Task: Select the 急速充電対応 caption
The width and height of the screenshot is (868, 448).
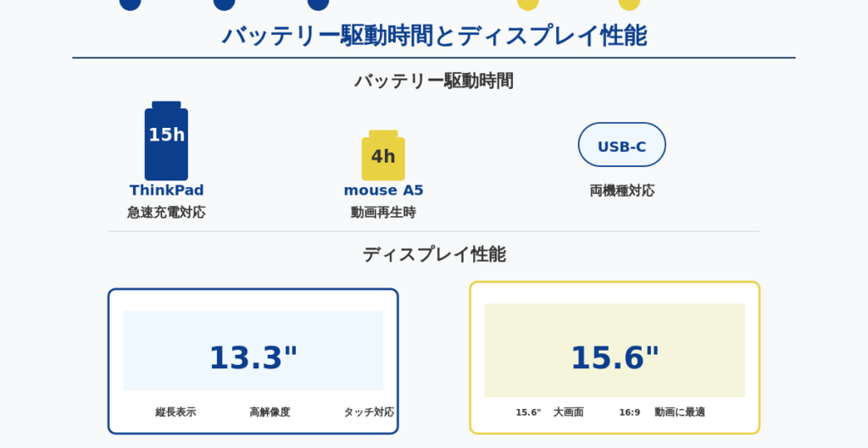Action: tap(166, 212)
